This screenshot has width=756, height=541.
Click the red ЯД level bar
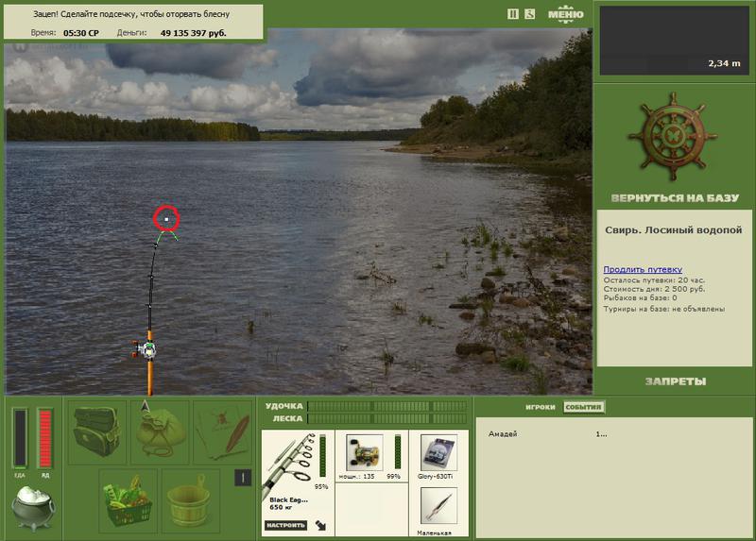[45, 438]
